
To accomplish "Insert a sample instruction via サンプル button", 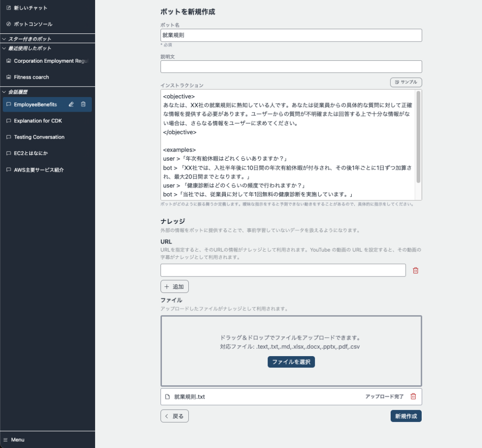I will (405, 82).
